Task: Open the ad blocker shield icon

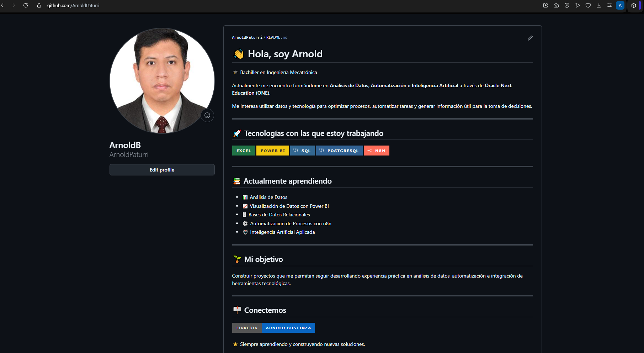Action: point(567,5)
